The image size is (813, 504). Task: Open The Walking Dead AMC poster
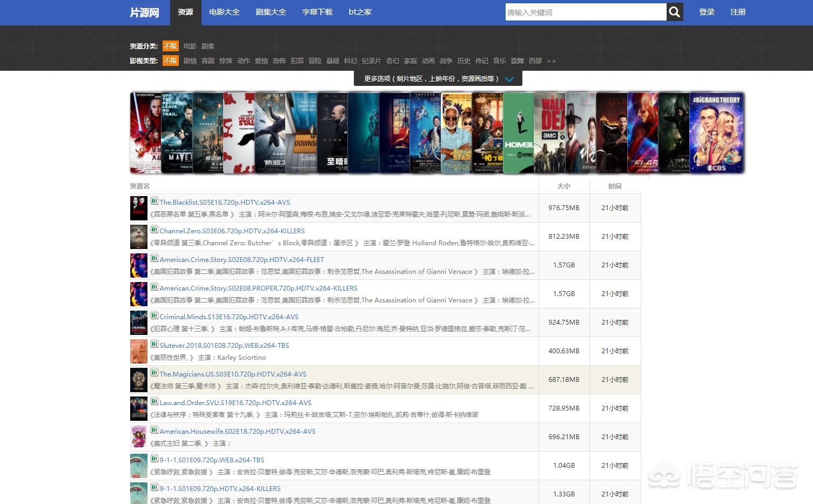[x=549, y=133]
